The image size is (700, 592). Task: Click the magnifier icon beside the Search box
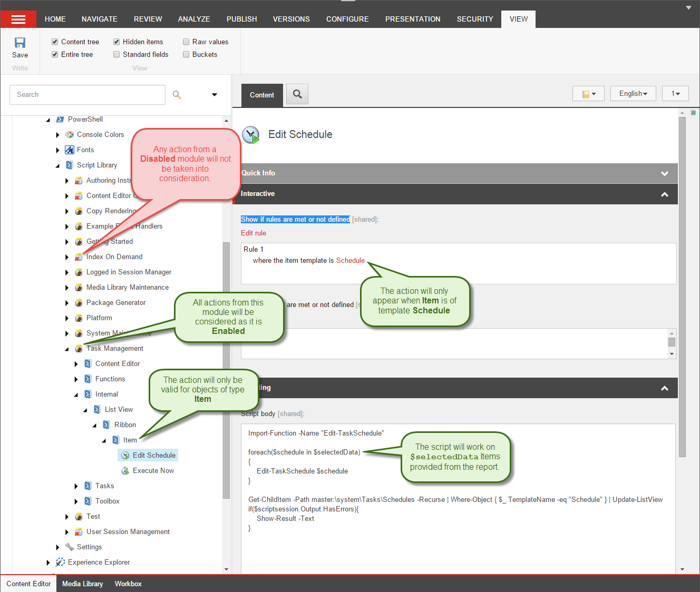coord(177,95)
